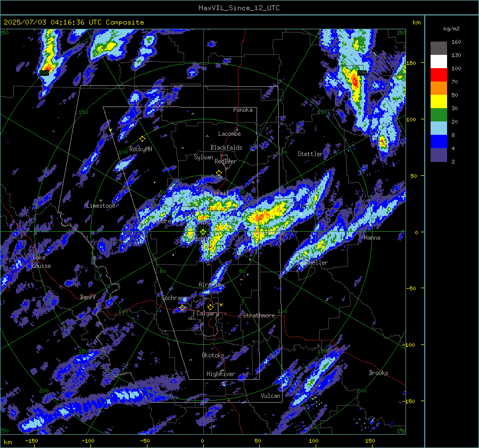The image size is (479, 448).
Task: Click the Okotoks label
Action: (213, 355)
